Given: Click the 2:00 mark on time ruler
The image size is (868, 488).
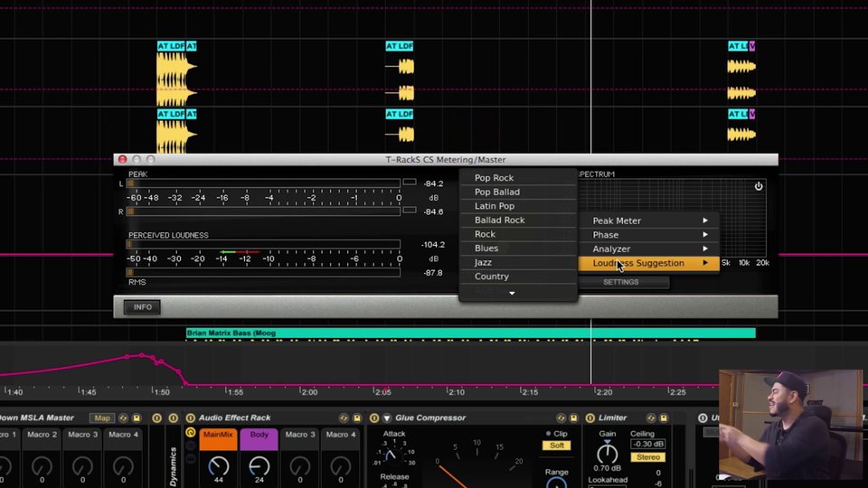Looking at the screenshot, I should (307, 391).
